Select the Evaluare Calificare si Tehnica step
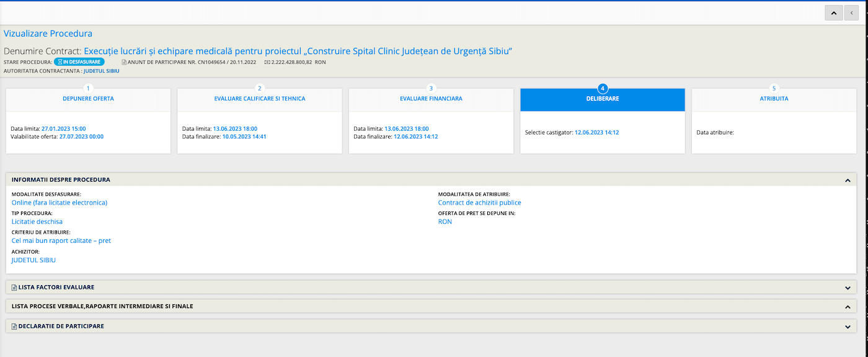868x357 pixels. click(259, 99)
